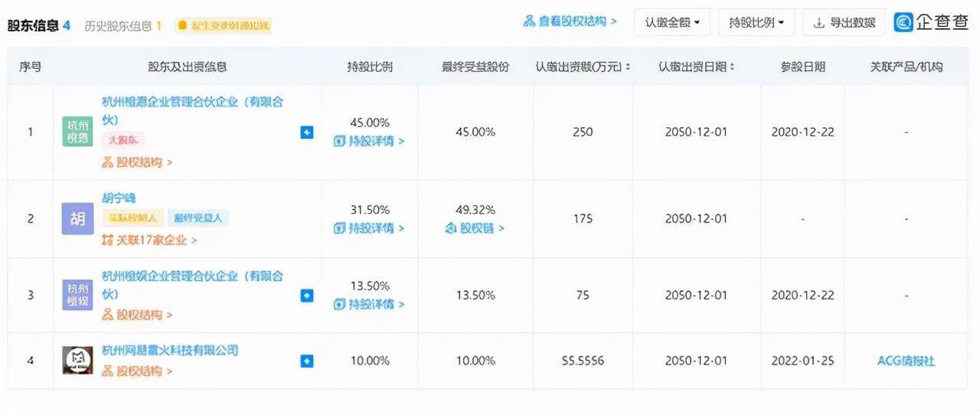Click the 250 contribution amount cell
Viewport: 980px width, 412px height.
pos(583,132)
